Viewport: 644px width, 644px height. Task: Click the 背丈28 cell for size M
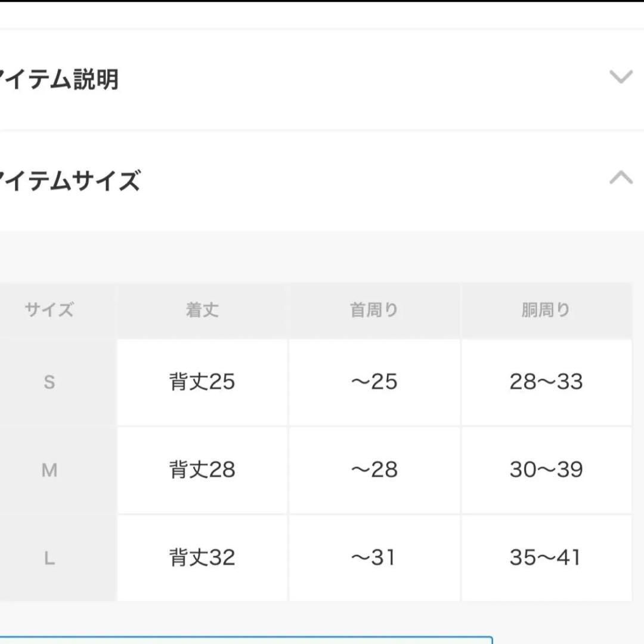point(203,470)
